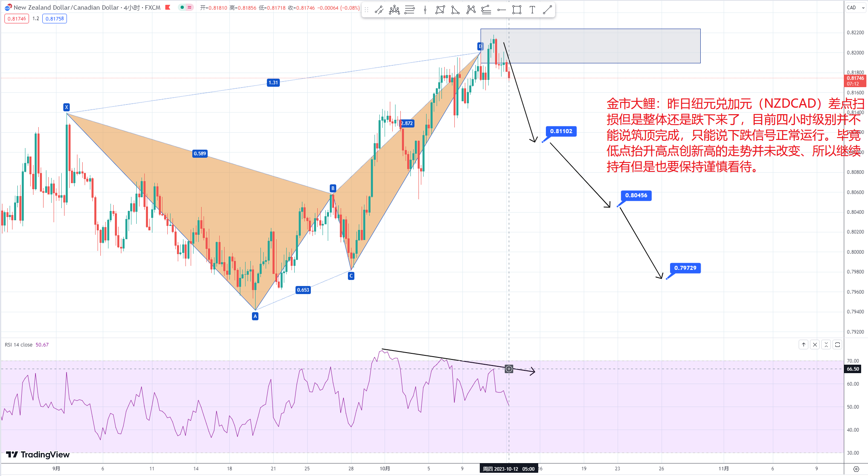Select the head and shoulders pattern tool

(394, 10)
